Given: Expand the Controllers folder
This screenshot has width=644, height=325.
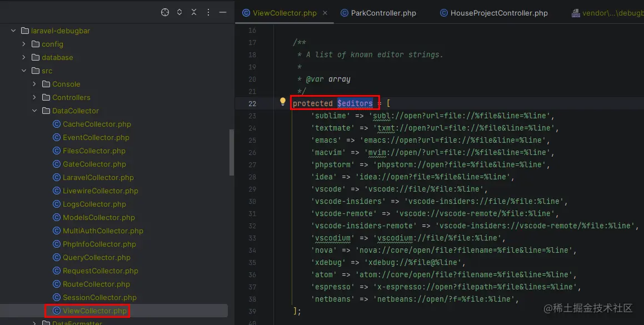Looking at the screenshot, I should click(34, 97).
